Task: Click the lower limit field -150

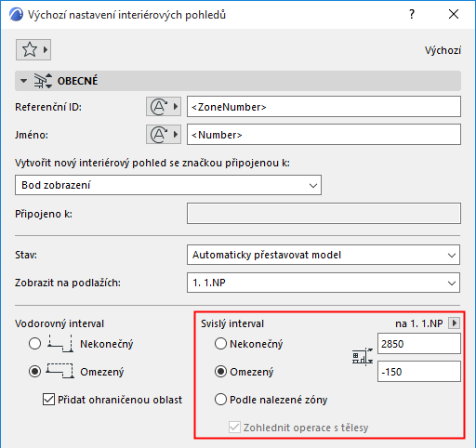Action: coord(419,371)
